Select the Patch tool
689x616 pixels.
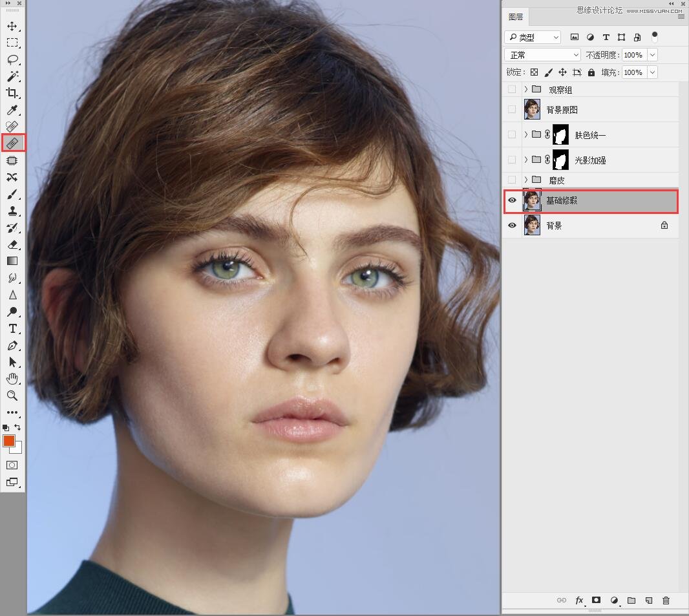(12, 160)
